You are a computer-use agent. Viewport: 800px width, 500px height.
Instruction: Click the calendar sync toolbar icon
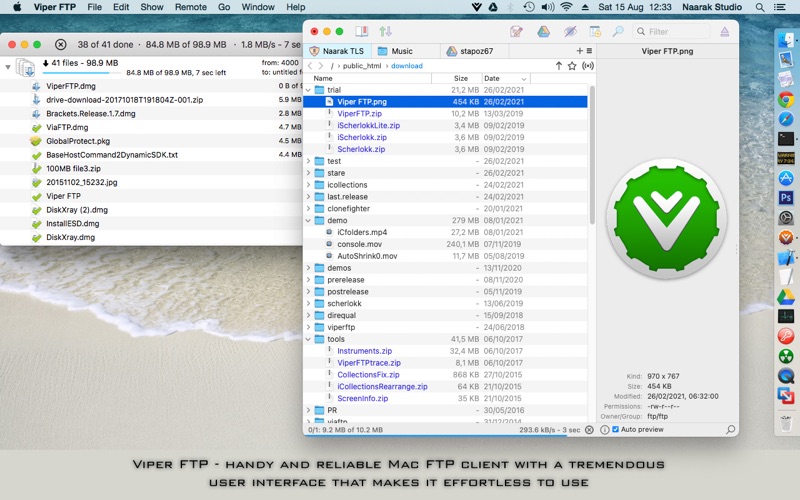pyautogui.click(x=595, y=32)
